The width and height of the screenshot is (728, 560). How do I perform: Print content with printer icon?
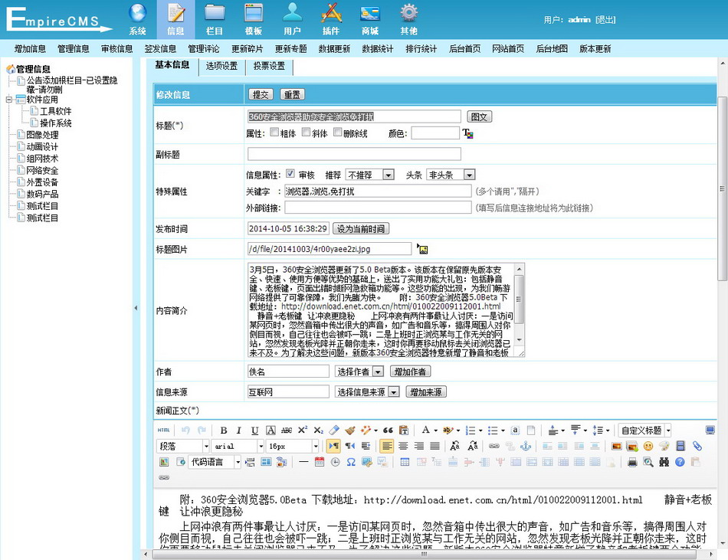pos(632,462)
